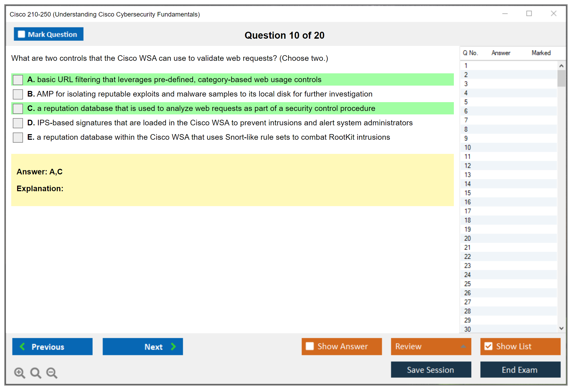Click the reset zoom magnifier icon

point(36,373)
